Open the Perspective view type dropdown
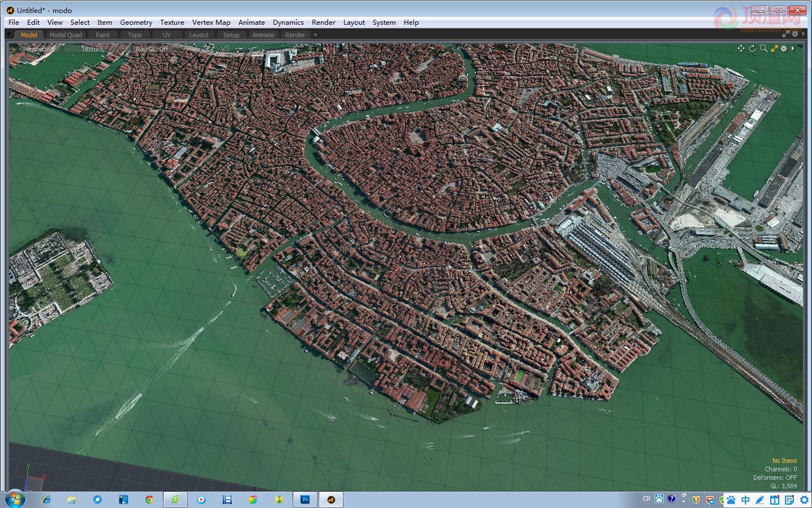Screen dimensions: 812x508 click(39, 49)
